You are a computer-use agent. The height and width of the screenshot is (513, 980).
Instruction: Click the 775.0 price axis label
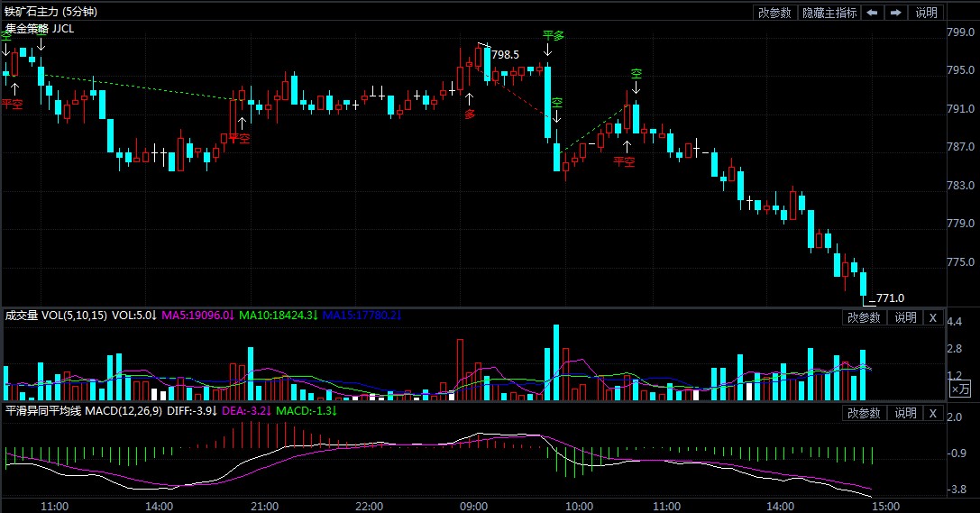(961, 261)
